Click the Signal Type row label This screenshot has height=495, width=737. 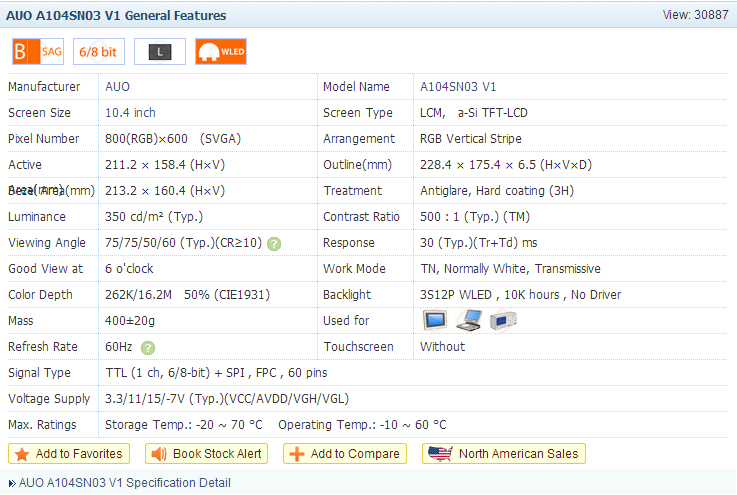pos(39,373)
